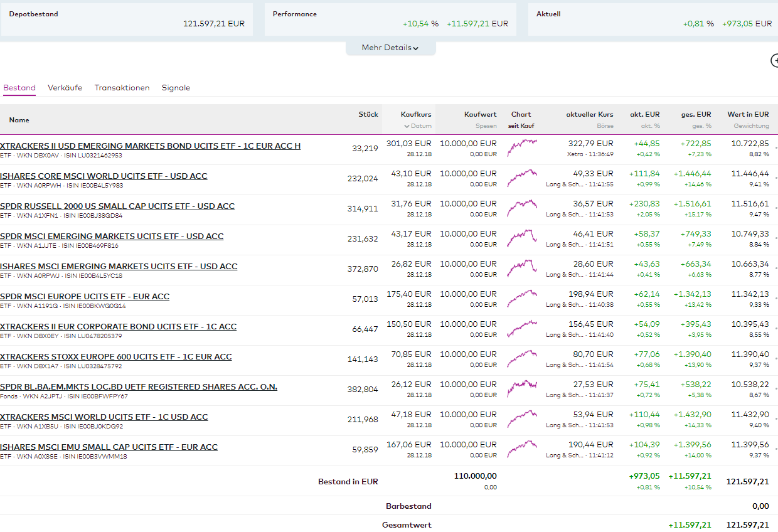This screenshot has height=532, width=778.
Task: Sort the table by the Stück column
Action: point(368,114)
